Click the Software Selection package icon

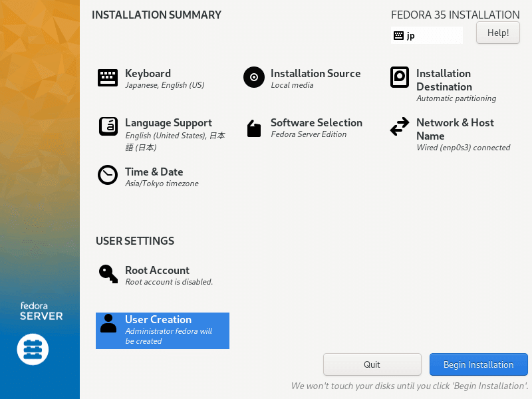[x=254, y=128]
